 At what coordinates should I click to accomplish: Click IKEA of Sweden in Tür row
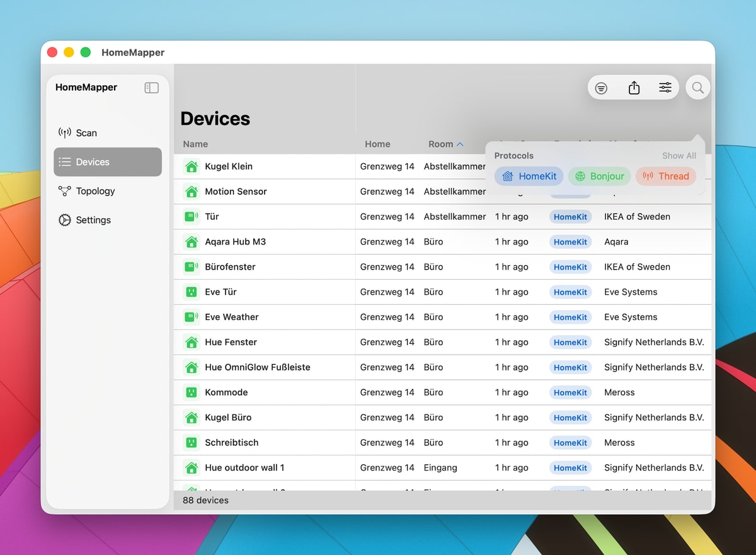point(637,217)
